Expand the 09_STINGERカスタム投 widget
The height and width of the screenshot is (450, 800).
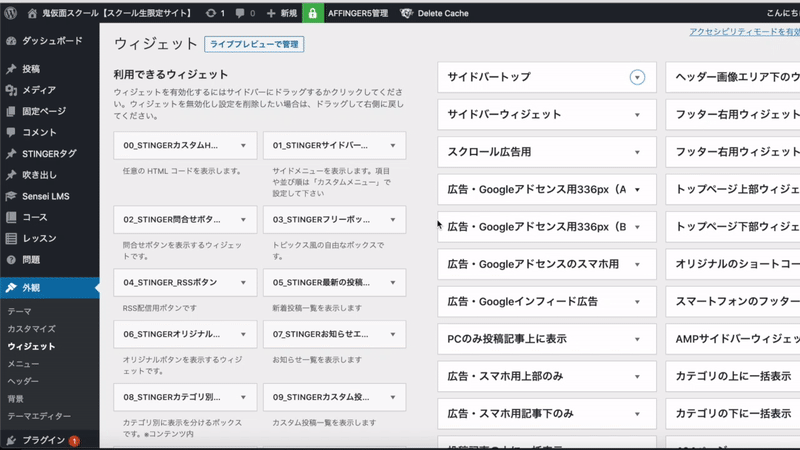point(393,397)
